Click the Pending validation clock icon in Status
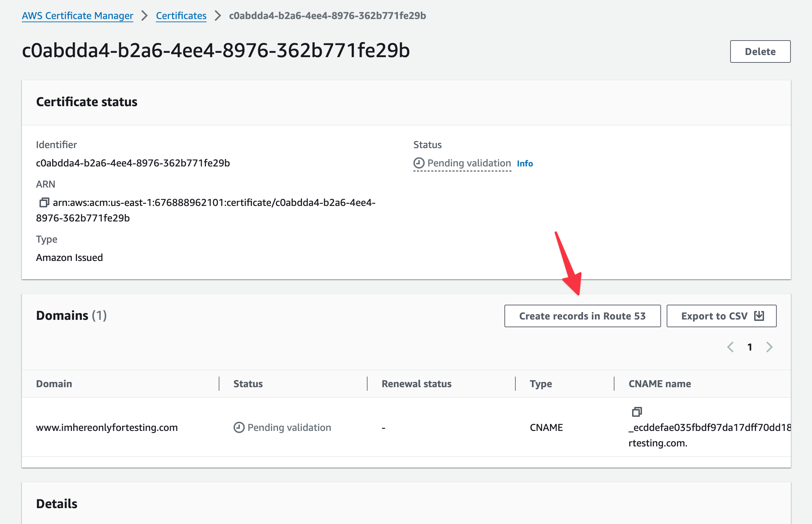 coord(419,163)
